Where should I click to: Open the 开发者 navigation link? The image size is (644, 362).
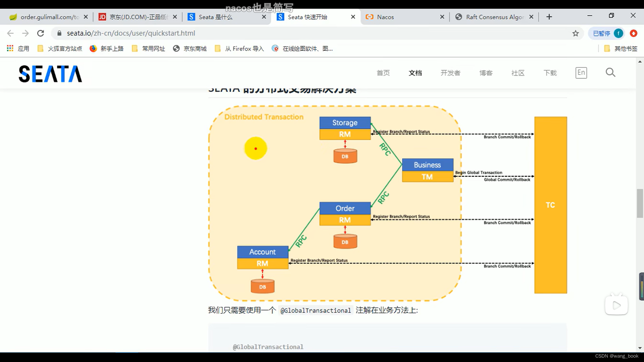pos(450,73)
